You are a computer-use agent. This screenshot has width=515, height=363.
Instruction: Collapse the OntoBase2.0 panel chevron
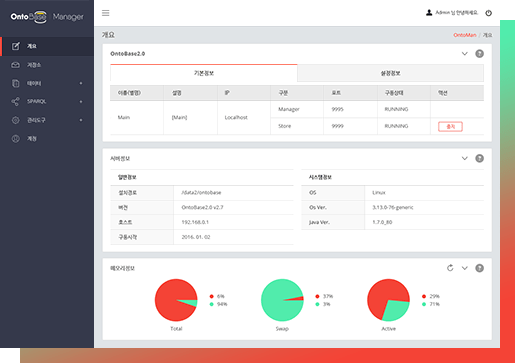[x=465, y=54]
